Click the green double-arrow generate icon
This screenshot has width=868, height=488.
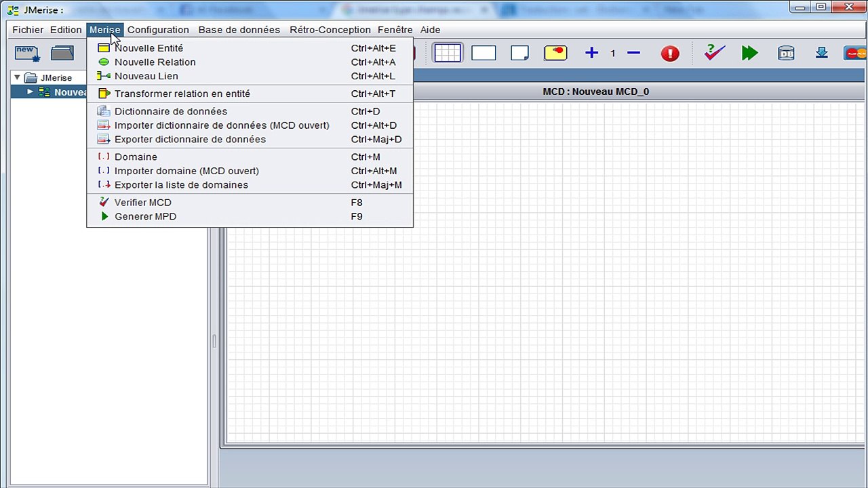[749, 53]
